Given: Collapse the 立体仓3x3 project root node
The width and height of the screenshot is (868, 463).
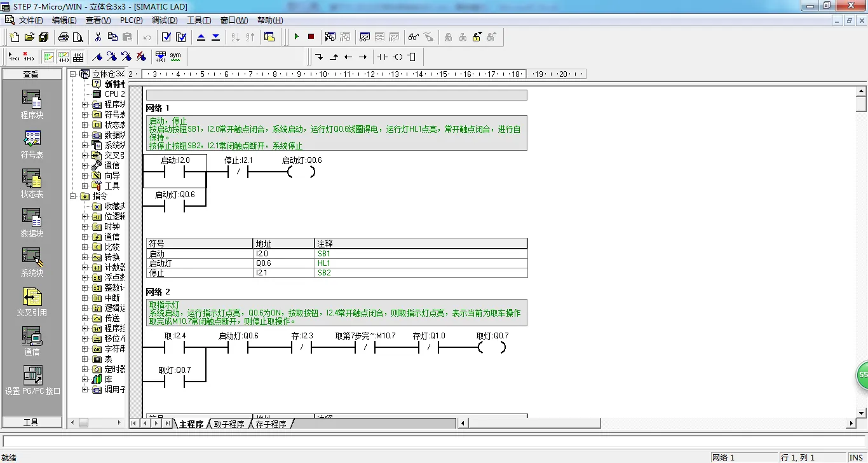Looking at the screenshot, I should pos(73,74).
